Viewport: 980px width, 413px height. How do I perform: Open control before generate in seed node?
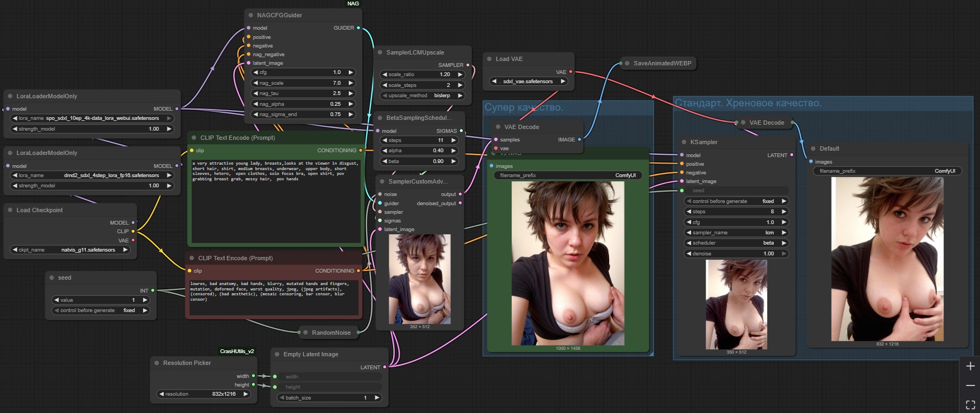(x=100, y=310)
